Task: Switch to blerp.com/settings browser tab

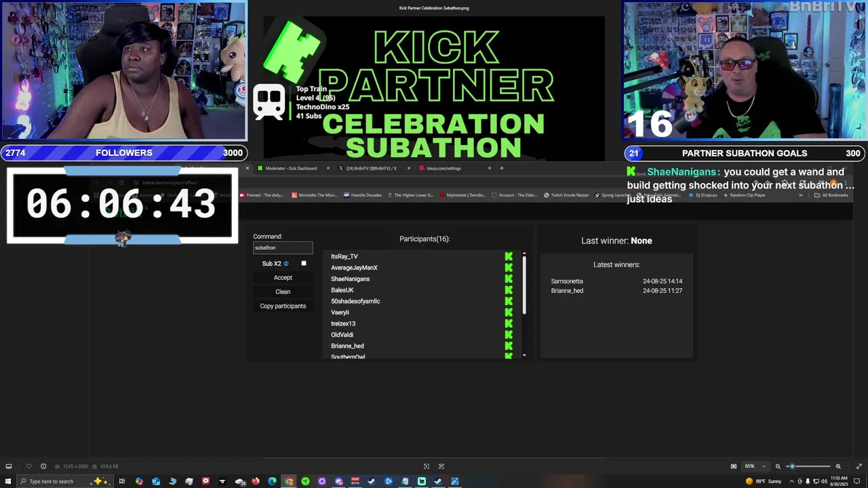Action: point(443,168)
